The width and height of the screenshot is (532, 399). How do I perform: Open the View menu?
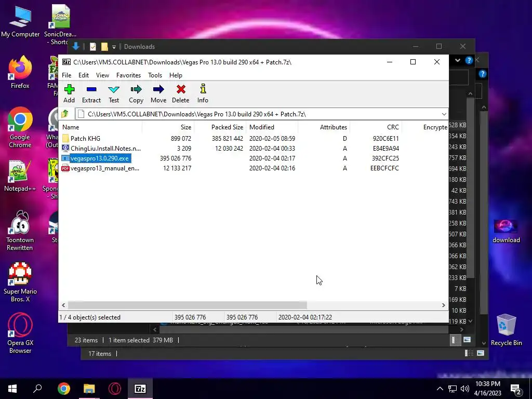click(x=102, y=75)
